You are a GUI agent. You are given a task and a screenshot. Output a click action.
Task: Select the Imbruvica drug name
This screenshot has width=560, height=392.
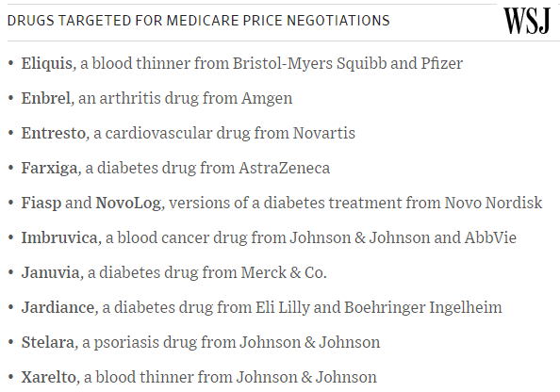59,237
